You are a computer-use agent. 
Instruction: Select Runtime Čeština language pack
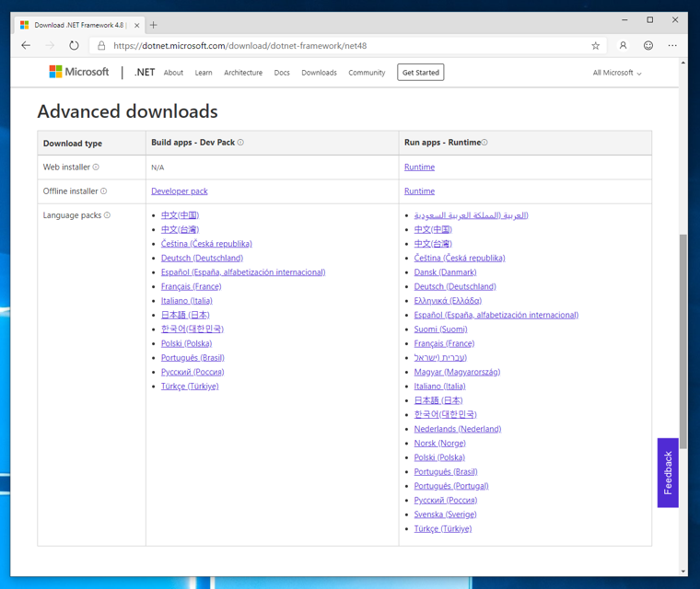coord(460,258)
